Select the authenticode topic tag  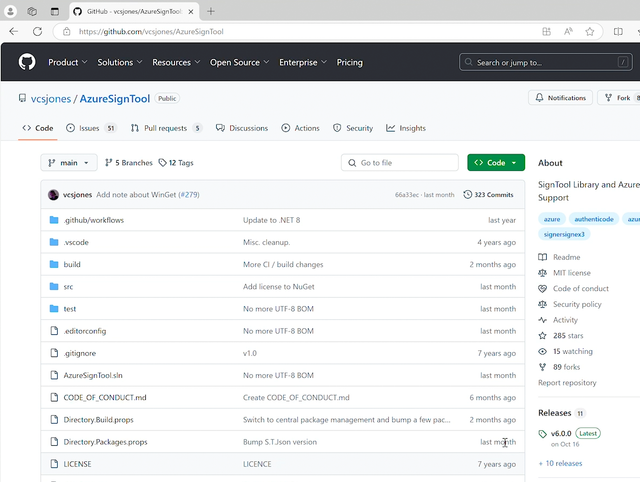(595, 218)
